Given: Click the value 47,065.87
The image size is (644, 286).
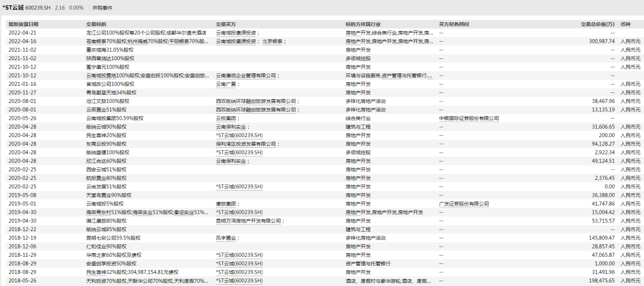Looking at the screenshot, I should pos(603,255).
